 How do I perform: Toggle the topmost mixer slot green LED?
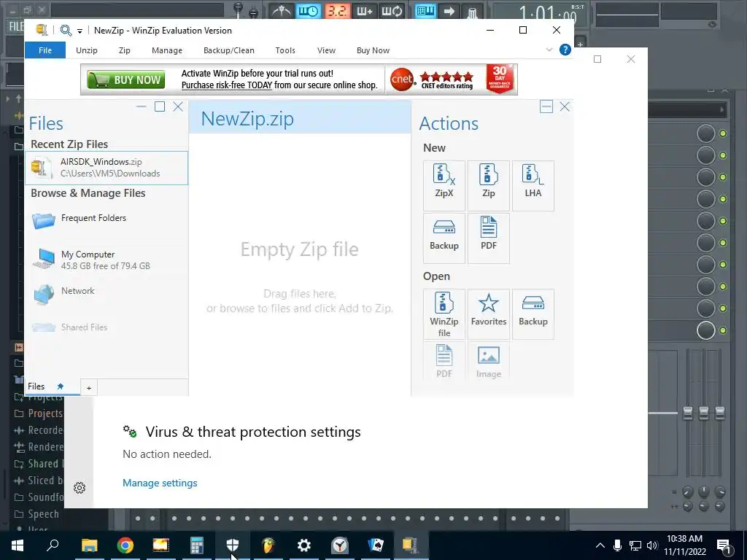(723, 133)
